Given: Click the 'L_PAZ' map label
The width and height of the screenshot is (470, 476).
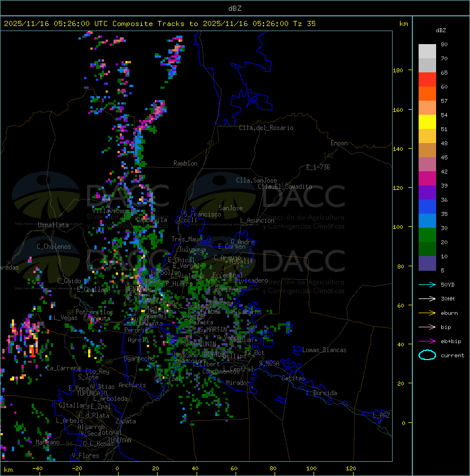Looking at the screenshot, I should [381, 416].
